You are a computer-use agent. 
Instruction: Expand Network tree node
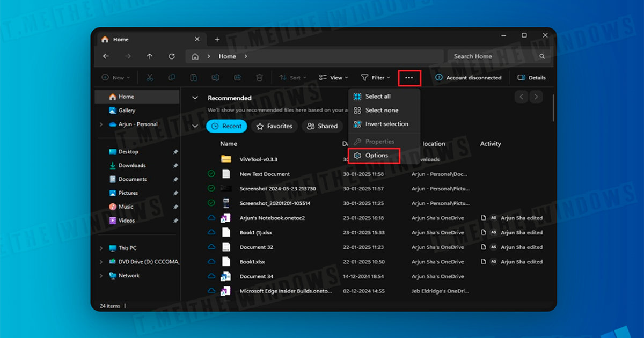101,276
